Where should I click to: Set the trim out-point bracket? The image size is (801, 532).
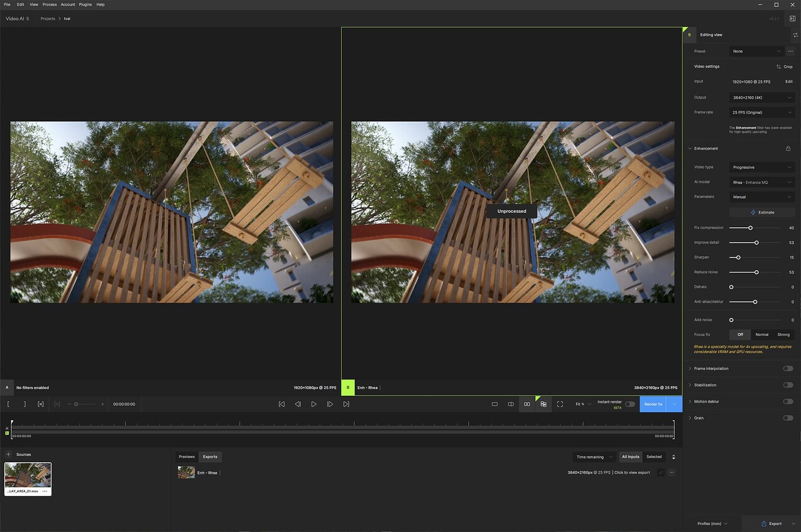click(25, 404)
